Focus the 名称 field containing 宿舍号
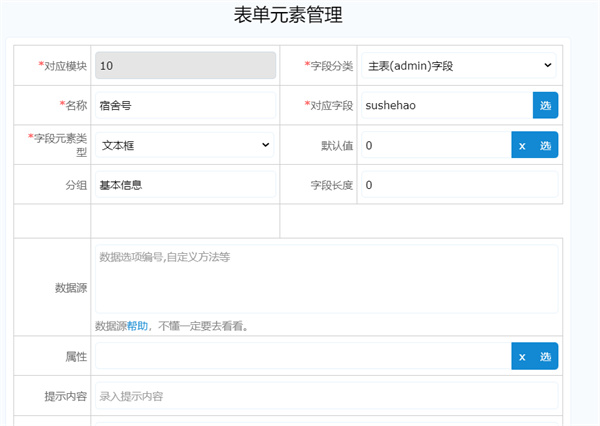 point(186,105)
